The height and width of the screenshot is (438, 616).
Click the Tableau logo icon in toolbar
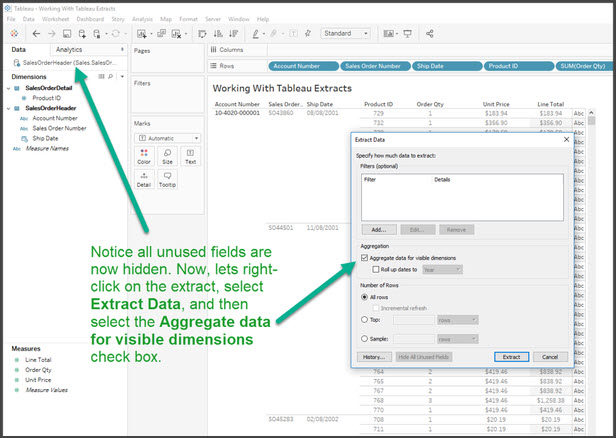click(x=13, y=34)
